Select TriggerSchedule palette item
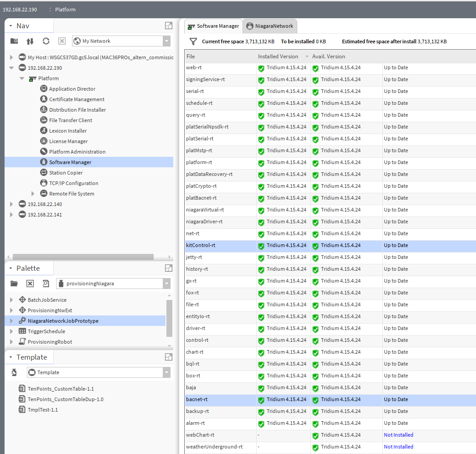This screenshot has width=476, height=454. click(x=47, y=331)
